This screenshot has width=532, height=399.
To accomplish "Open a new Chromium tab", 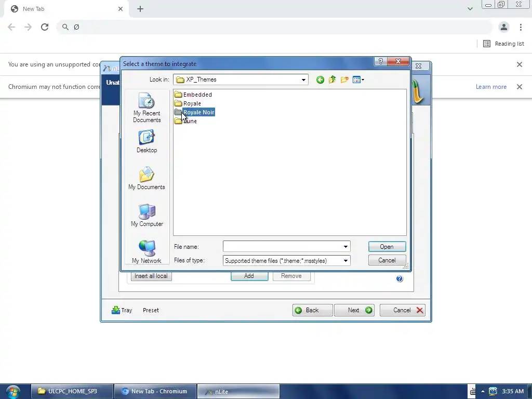I will 140,9.
